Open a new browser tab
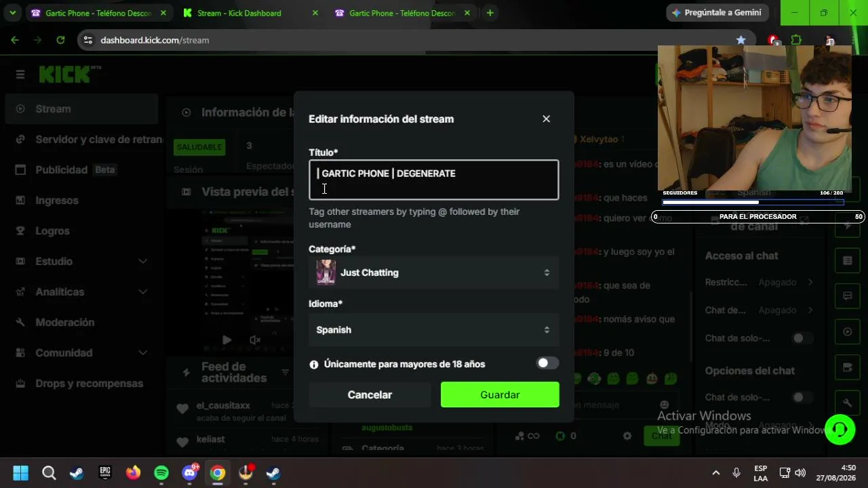This screenshot has width=868, height=488. coord(490,13)
